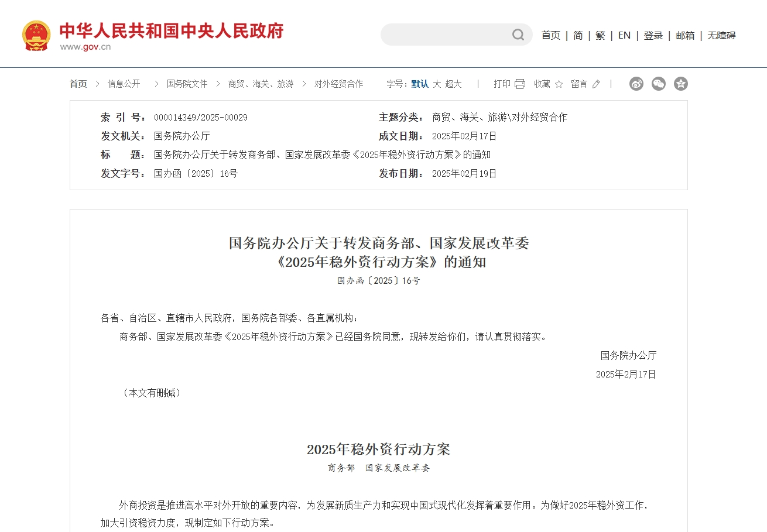Click the 发布日期 value 2025年02月19日
The image size is (767, 532).
click(x=464, y=174)
